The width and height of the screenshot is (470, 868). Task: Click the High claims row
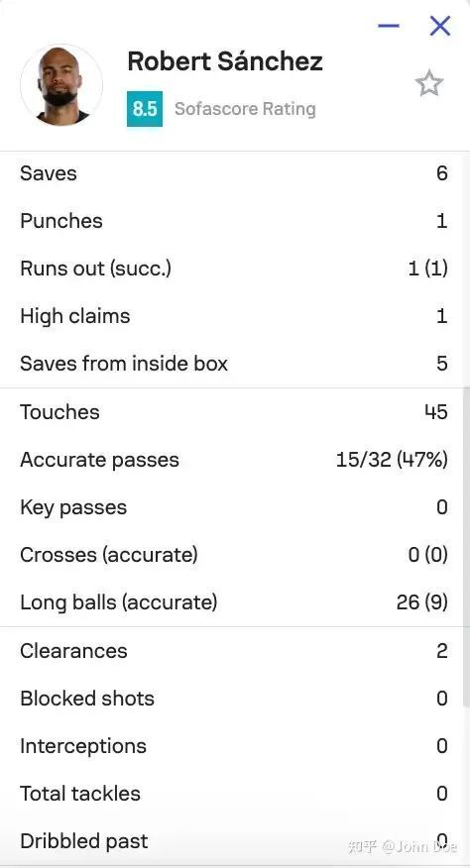(x=232, y=316)
